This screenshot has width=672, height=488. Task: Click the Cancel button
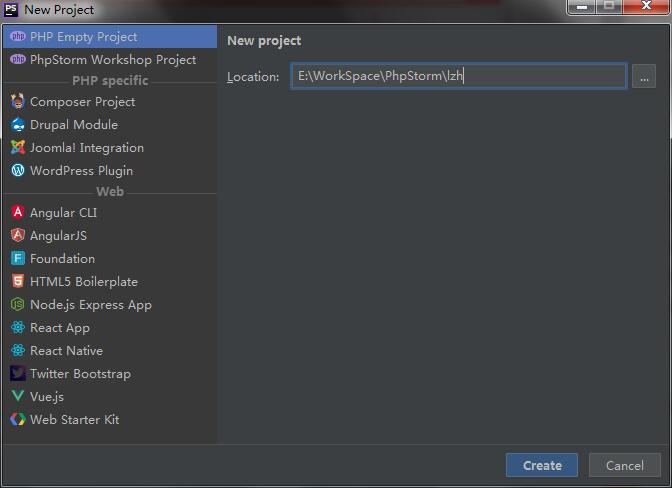coord(624,465)
